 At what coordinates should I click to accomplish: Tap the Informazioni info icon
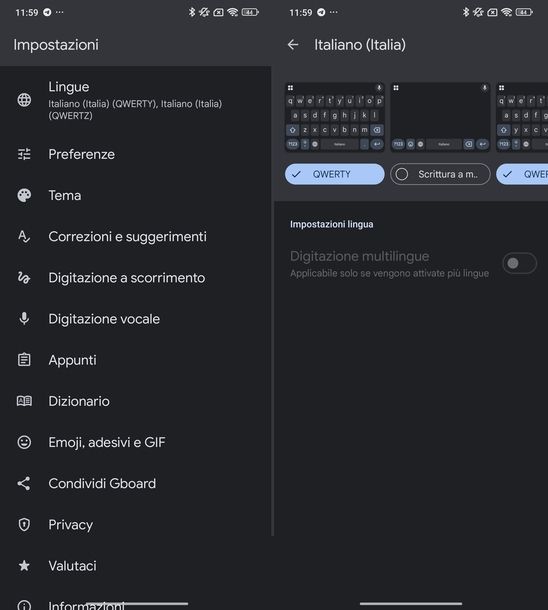tap(24, 605)
